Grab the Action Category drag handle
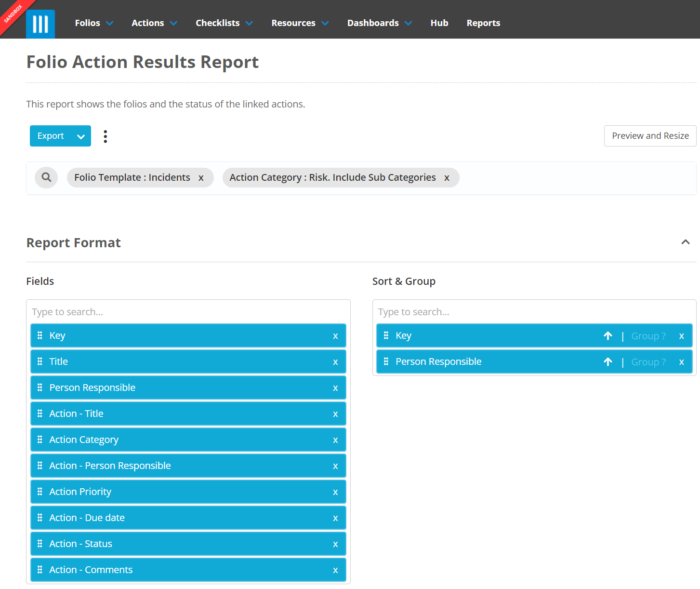Image resolution: width=700 pixels, height=589 pixels. click(x=40, y=440)
